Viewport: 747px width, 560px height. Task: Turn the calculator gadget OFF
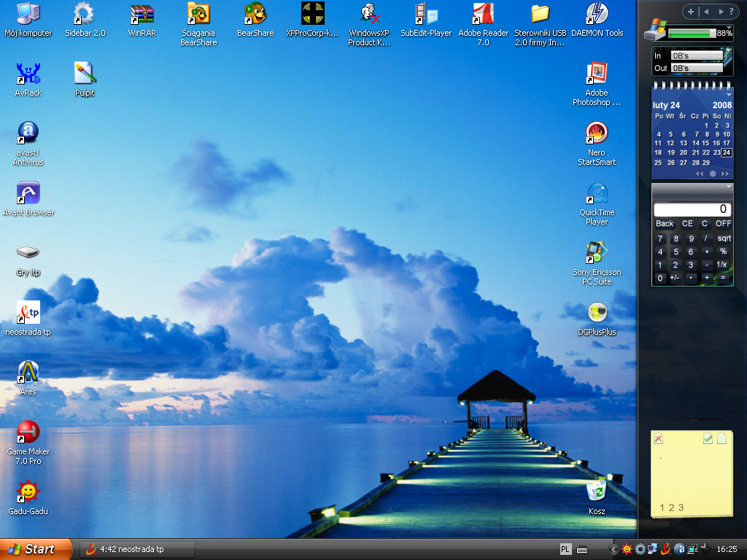[723, 224]
